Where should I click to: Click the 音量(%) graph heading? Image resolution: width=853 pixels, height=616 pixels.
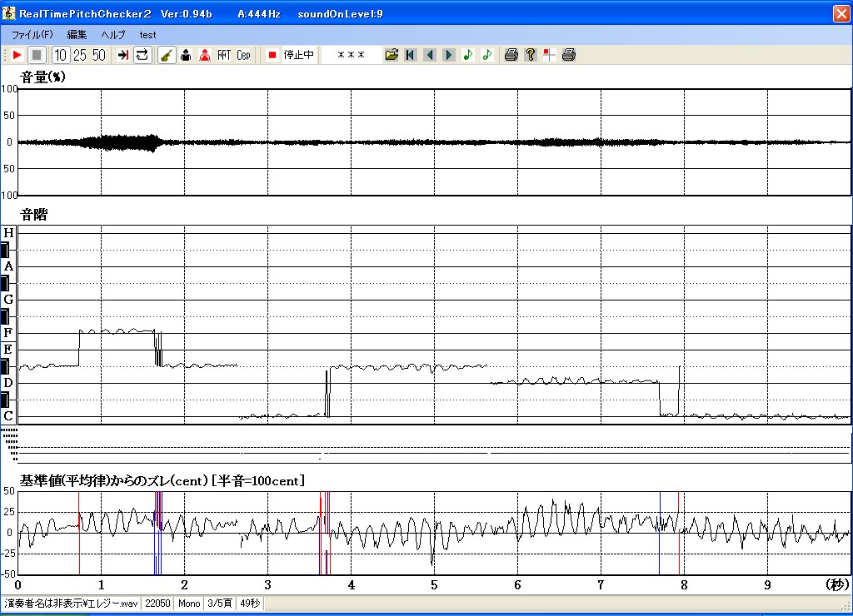point(42,77)
